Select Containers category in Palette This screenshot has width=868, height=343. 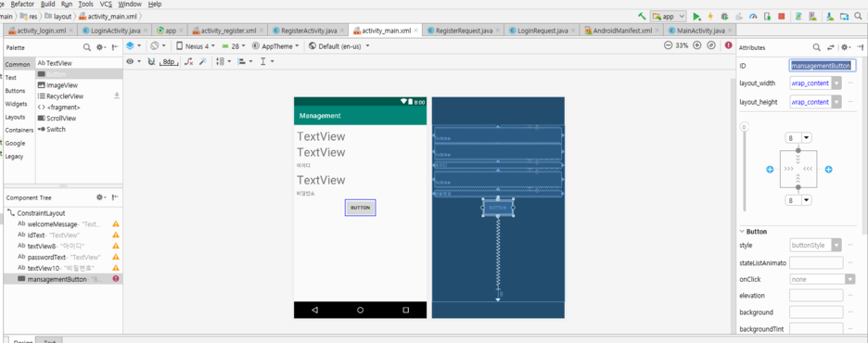point(19,130)
